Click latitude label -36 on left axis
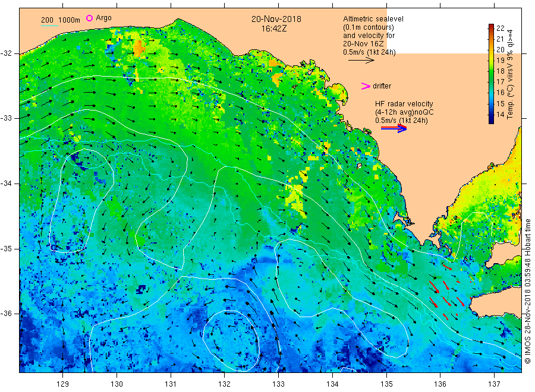The image size is (535, 392). pyautogui.click(x=6, y=314)
